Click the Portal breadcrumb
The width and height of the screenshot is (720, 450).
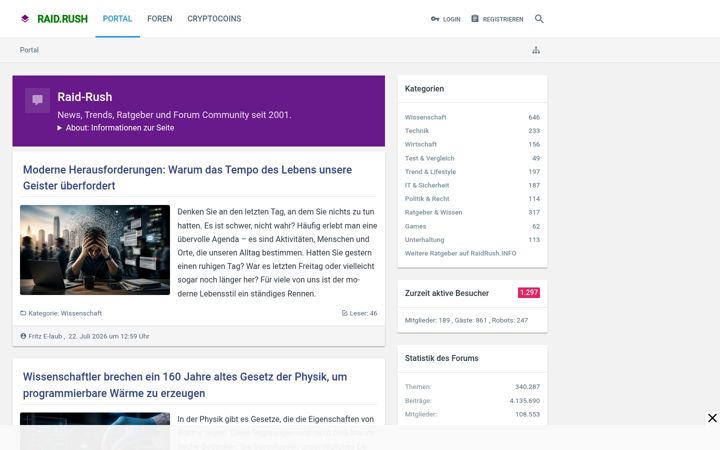(x=29, y=50)
